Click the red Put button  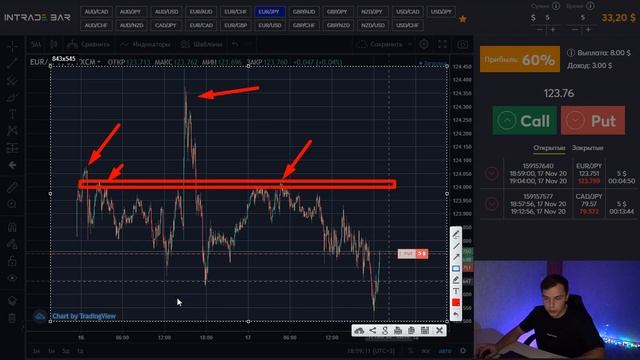click(x=593, y=121)
